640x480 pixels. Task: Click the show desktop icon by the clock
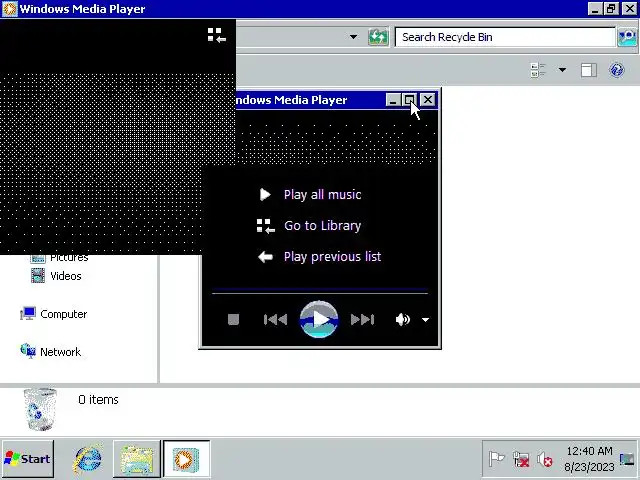[627, 459]
